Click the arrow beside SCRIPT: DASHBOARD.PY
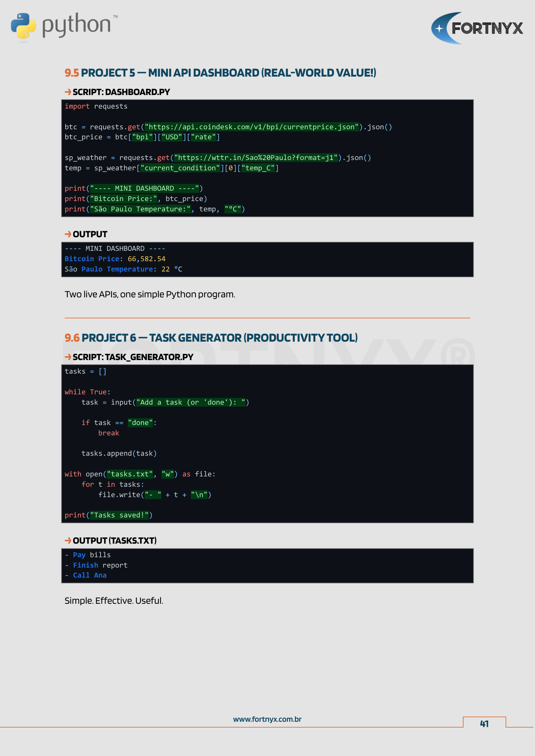Image resolution: width=535 pixels, height=756 pixels. coord(68,92)
